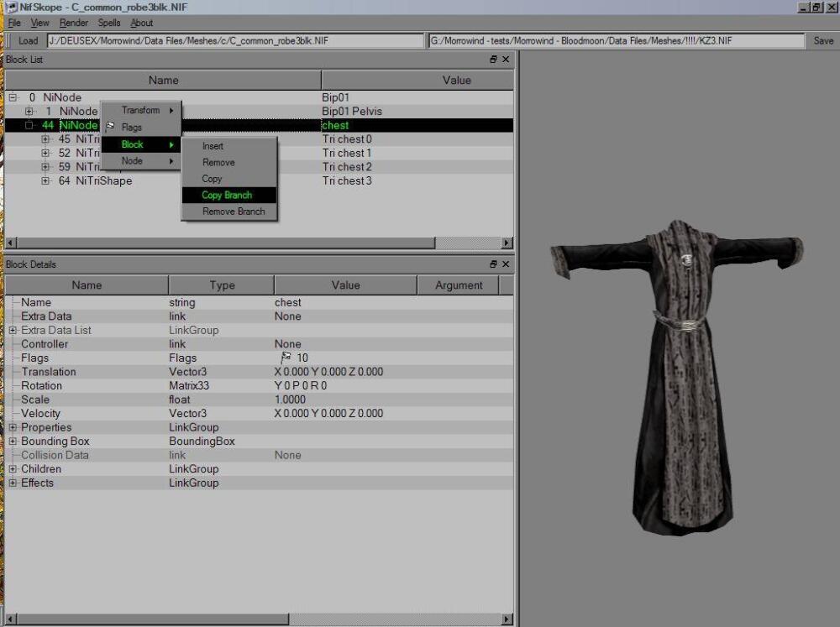
Task: Open the Render menu
Action: [x=74, y=23]
